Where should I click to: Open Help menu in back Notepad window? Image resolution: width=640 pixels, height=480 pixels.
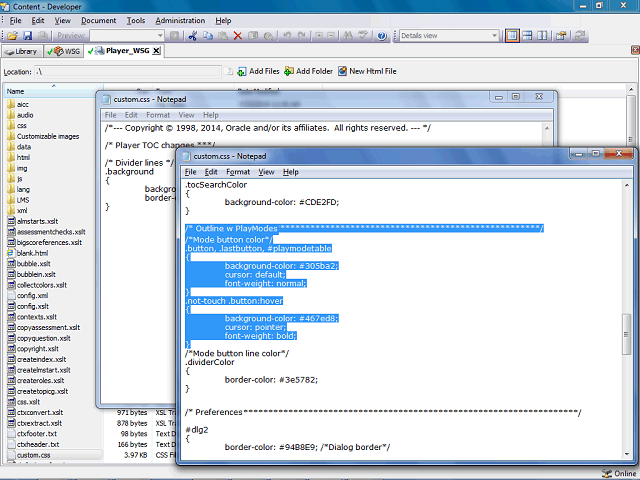click(211, 115)
